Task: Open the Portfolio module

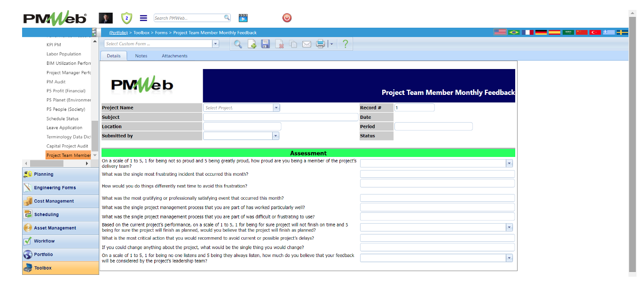Action: tap(61, 255)
